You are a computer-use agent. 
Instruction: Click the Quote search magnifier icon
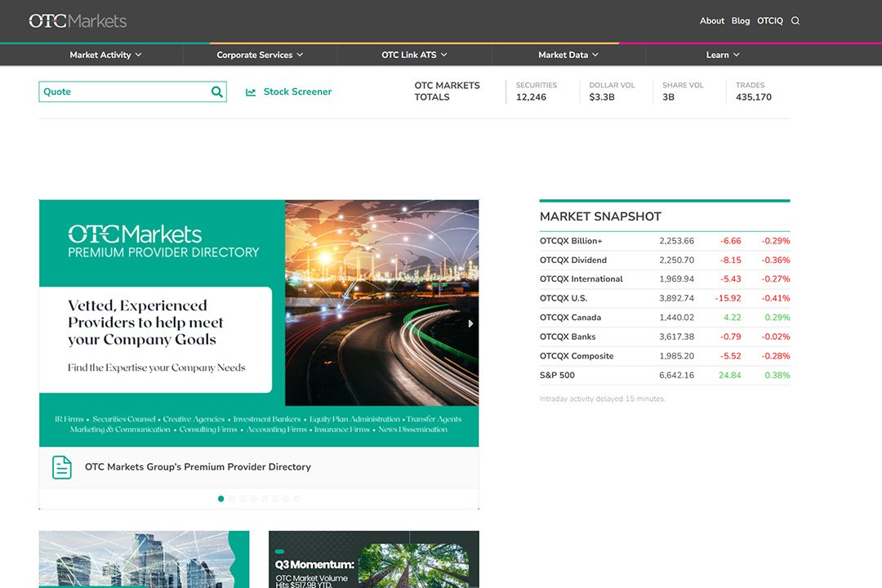coord(216,92)
